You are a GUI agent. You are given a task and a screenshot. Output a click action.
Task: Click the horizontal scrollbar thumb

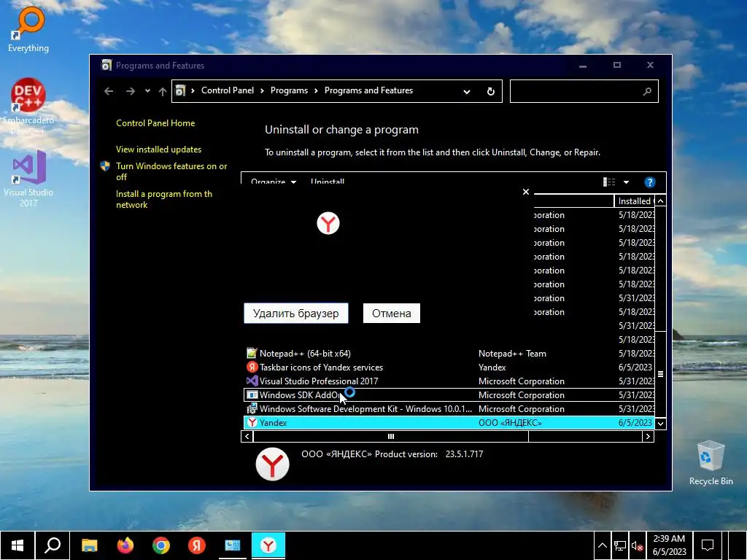(x=390, y=436)
